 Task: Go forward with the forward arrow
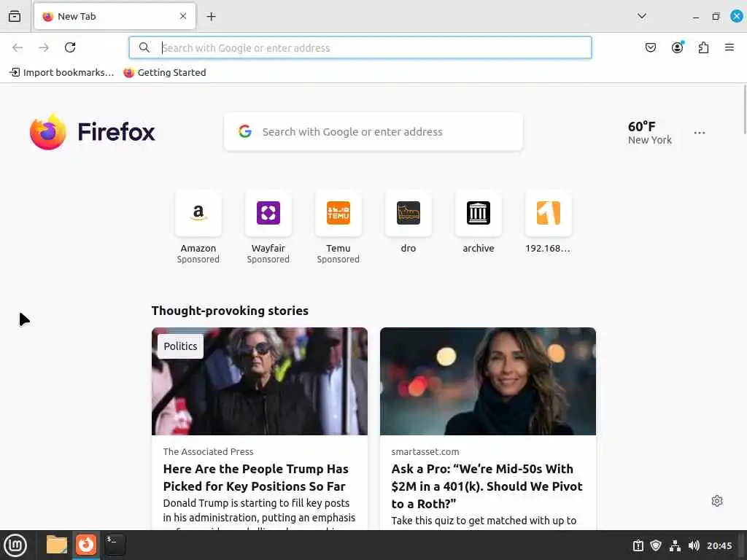click(44, 47)
